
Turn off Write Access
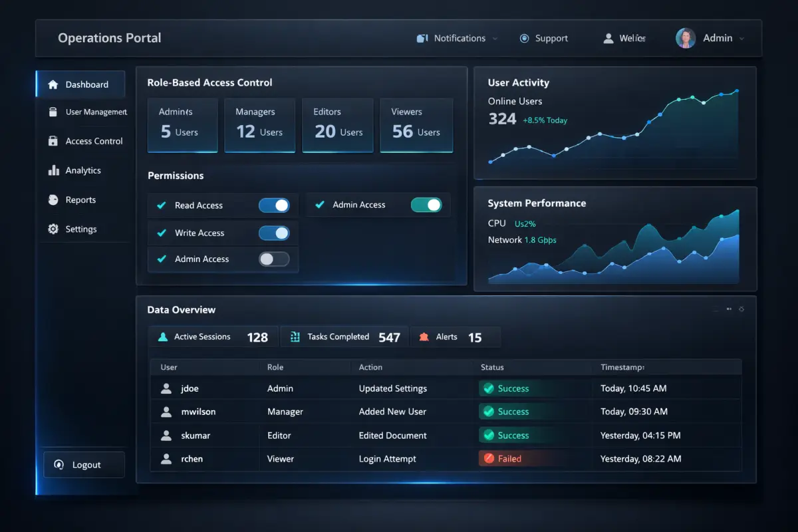pos(275,233)
